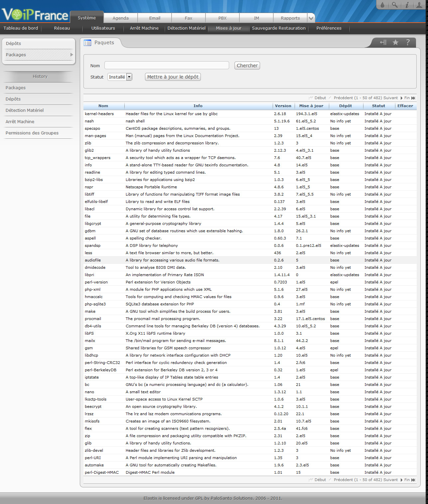Click the information 'i' icon
This screenshot has width=428, height=504.
[x=407, y=5]
